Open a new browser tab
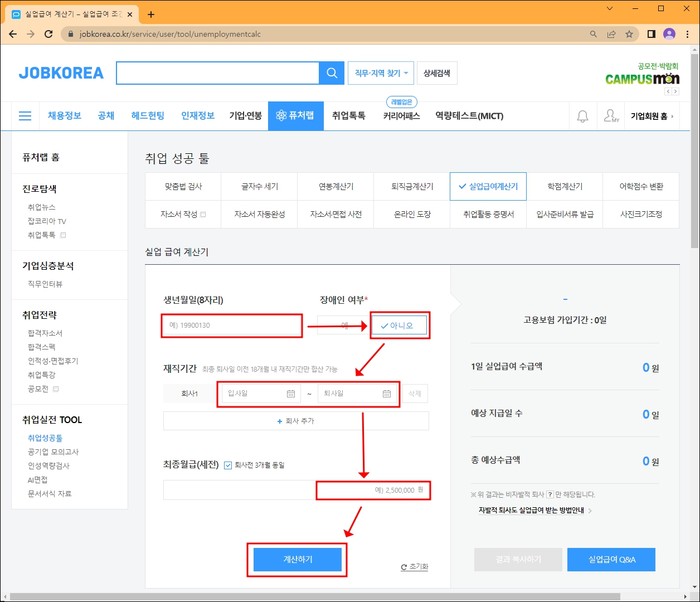 point(151,14)
